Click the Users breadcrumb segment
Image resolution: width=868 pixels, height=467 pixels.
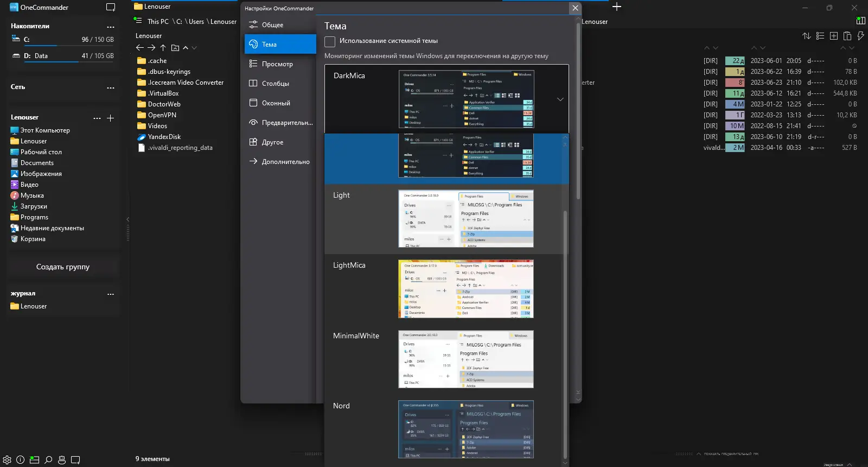click(196, 22)
